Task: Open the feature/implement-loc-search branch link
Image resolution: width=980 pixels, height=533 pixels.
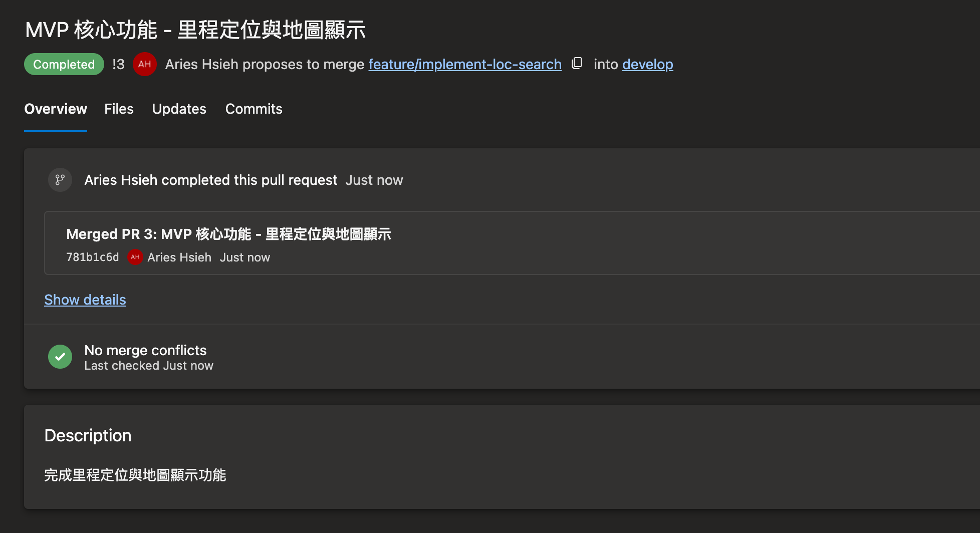Action: tap(464, 64)
